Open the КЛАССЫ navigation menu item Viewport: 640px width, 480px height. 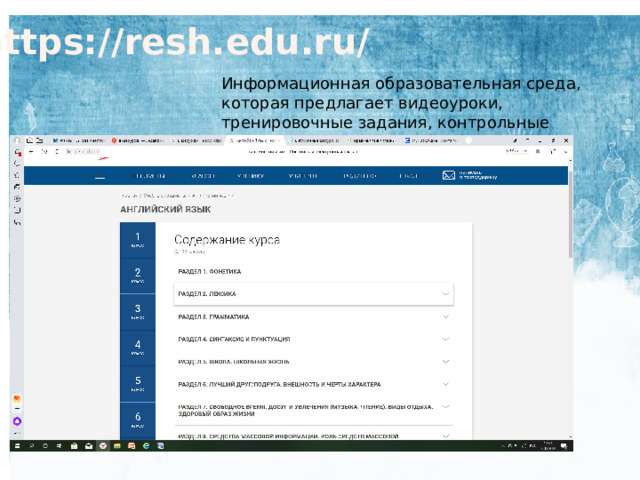click(x=203, y=176)
